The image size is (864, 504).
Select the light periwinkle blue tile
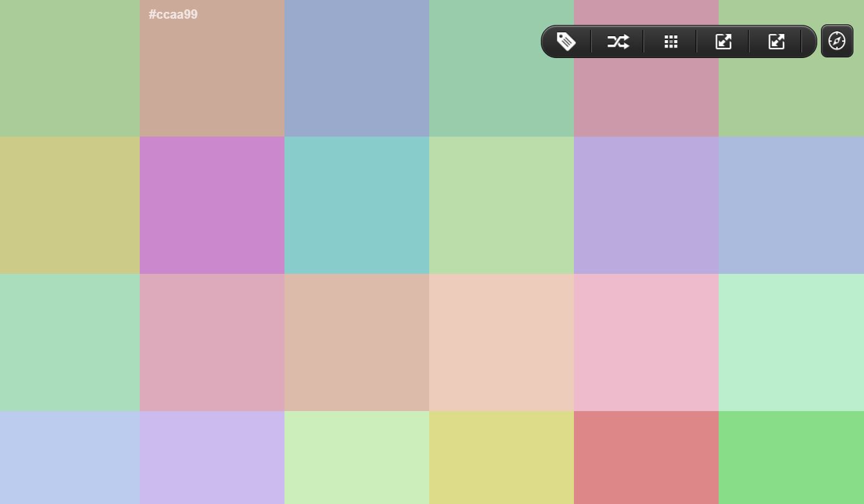point(70,457)
